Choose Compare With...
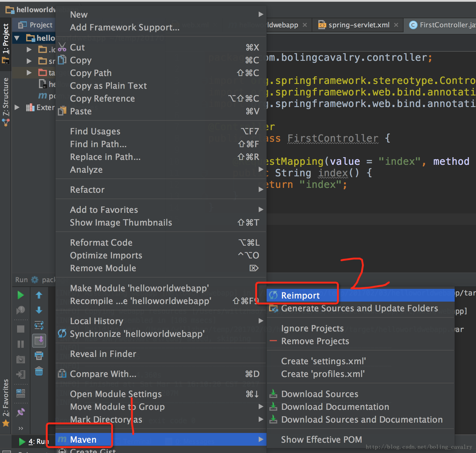Screen dimensions: 476x453 point(161,374)
